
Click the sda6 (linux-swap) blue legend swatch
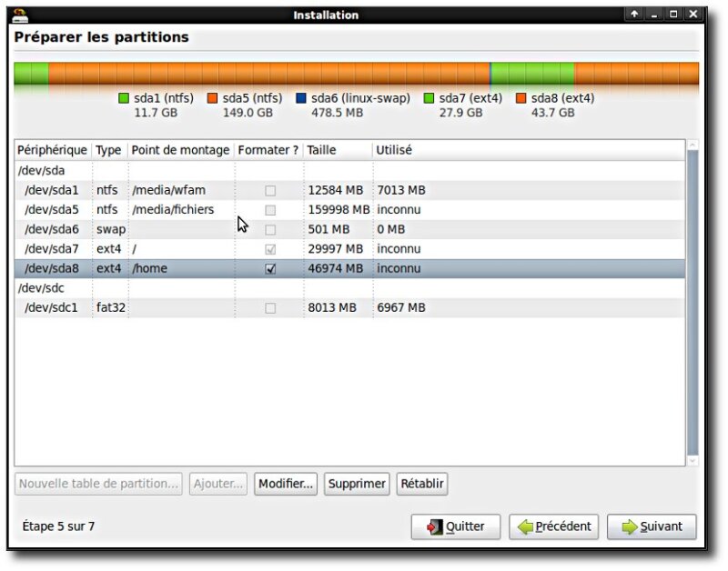(301, 98)
